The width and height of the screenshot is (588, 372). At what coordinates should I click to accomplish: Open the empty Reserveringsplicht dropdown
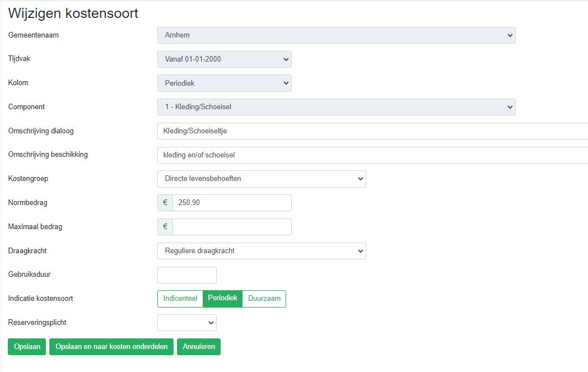[x=186, y=323]
